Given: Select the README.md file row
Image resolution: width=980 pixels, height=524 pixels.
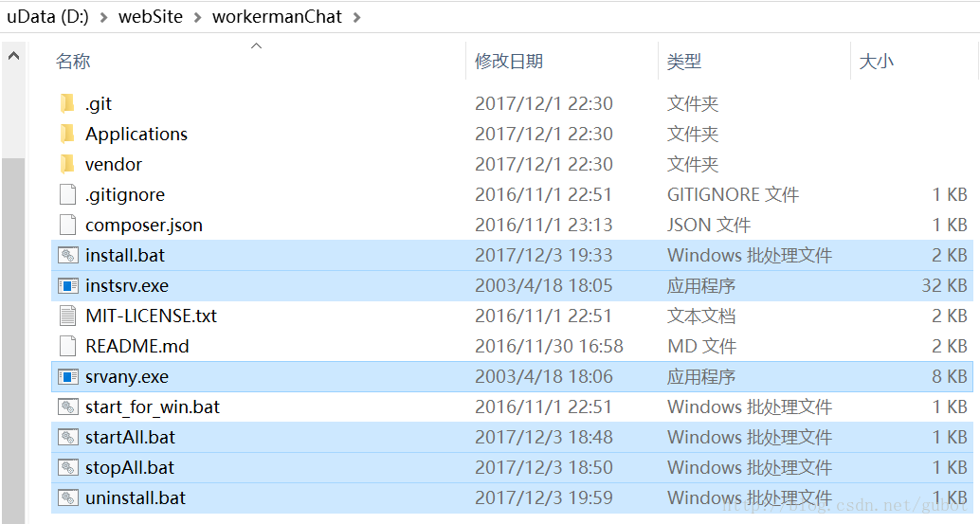Looking at the screenshot, I should tap(512, 346).
